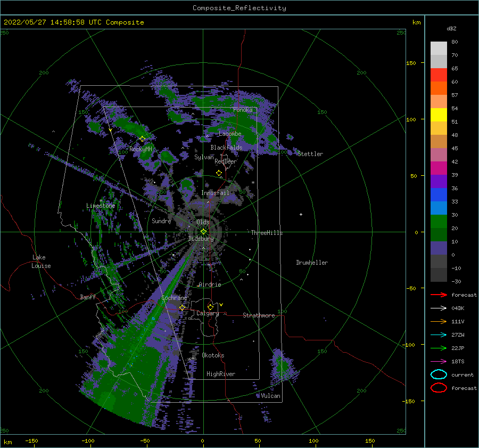Click the asterisk marker east of Innisfail
Screen dimensions: 479x448
point(253,183)
